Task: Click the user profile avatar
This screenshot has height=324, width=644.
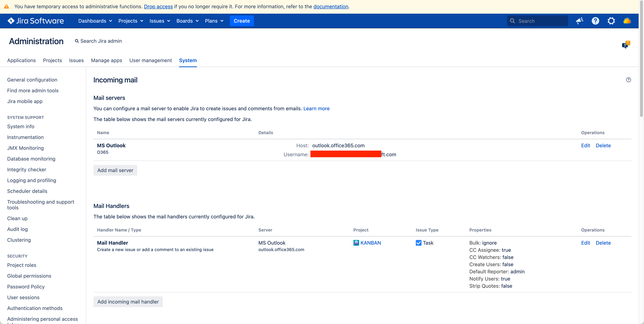Action: [627, 21]
